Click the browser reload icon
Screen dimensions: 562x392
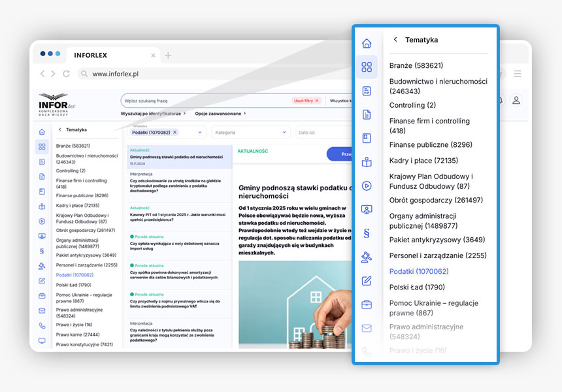[x=66, y=74]
